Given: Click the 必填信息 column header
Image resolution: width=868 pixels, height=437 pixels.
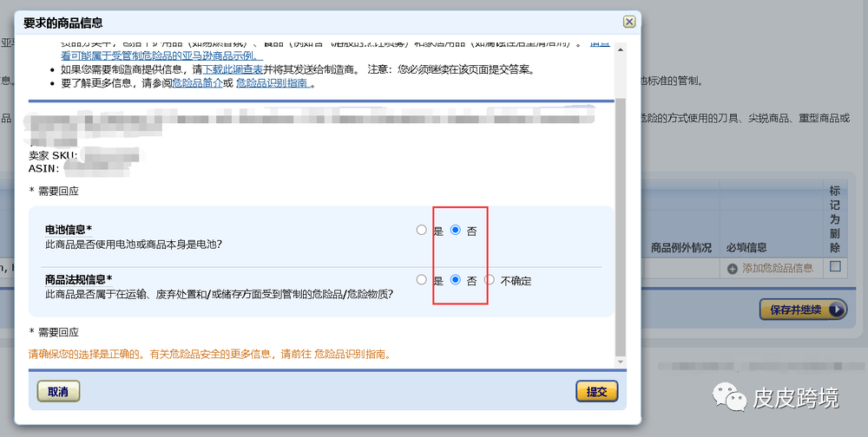Looking at the screenshot, I should point(746,248).
